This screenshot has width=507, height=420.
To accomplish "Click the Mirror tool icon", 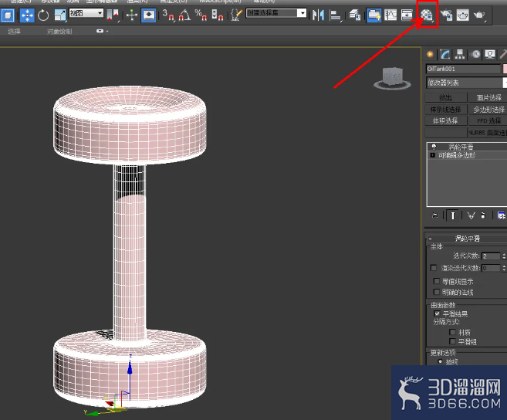I will (x=319, y=15).
